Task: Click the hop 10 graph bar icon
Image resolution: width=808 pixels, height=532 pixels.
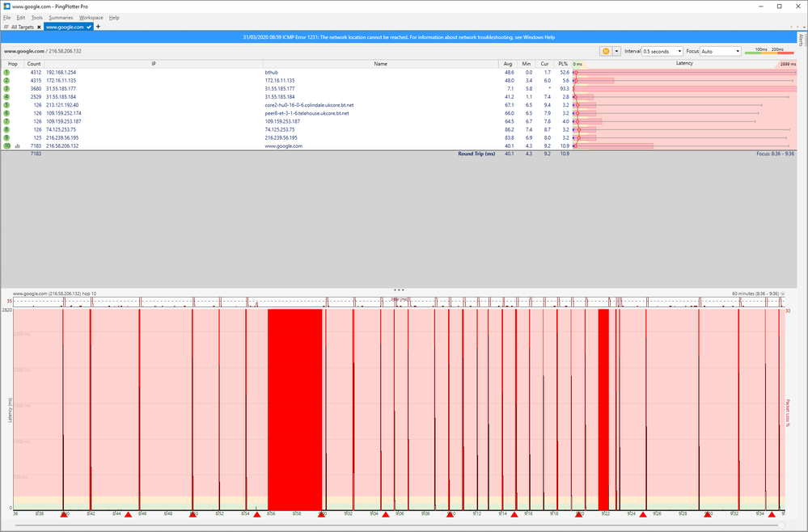Action: pos(17,146)
